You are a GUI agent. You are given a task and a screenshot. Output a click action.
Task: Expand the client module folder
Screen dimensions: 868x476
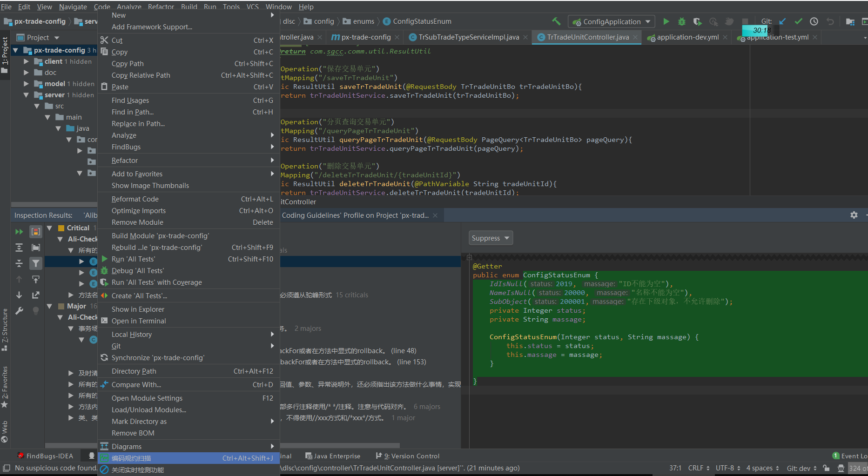pyautogui.click(x=26, y=61)
